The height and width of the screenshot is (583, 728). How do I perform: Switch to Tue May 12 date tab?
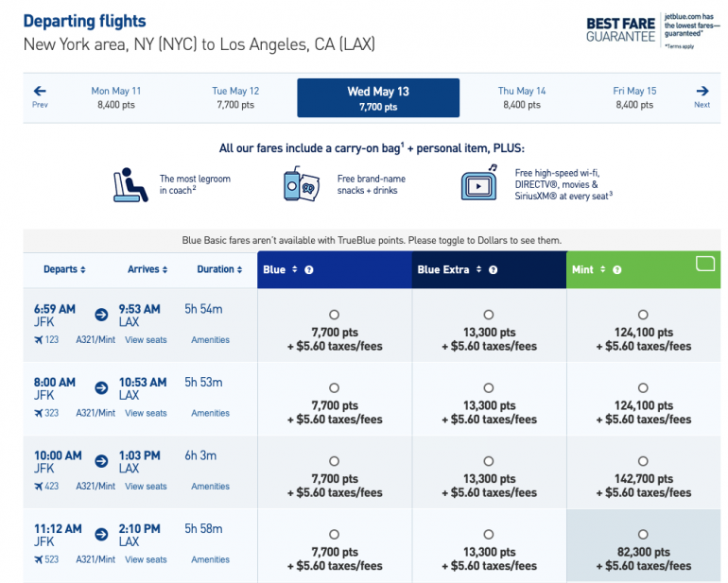[235, 97]
